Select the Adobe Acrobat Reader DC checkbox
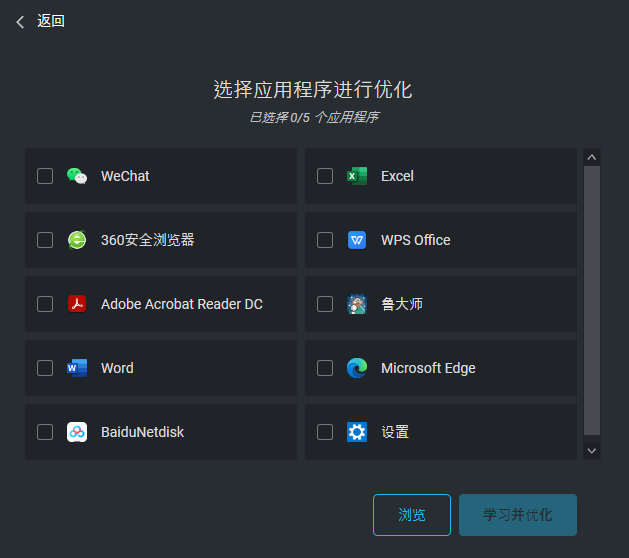 pos(45,304)
